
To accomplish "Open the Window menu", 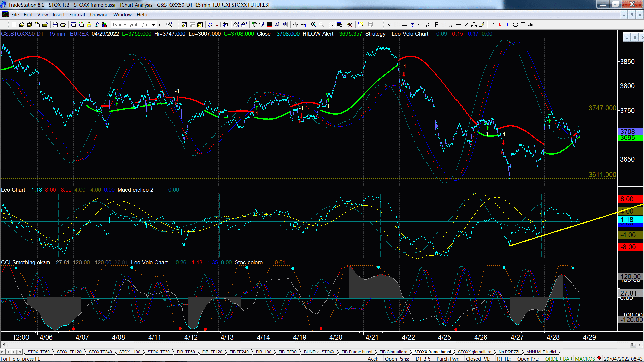I will click(x=122, y=15).
